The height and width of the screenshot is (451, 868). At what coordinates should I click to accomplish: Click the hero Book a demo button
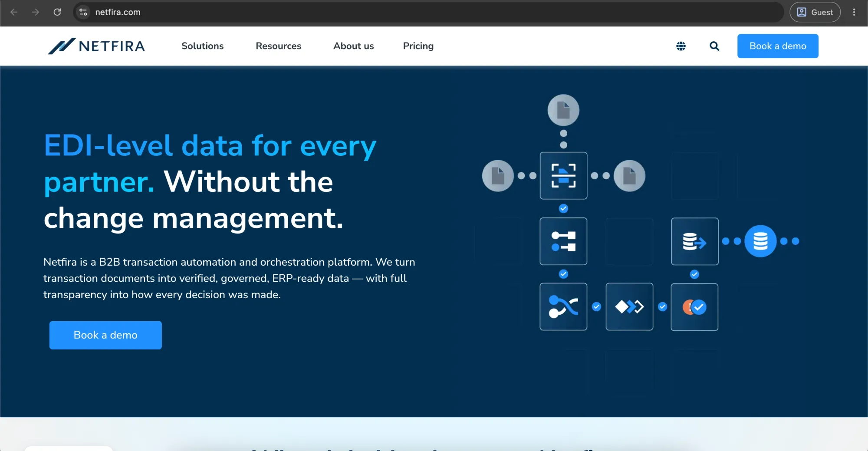105,335
